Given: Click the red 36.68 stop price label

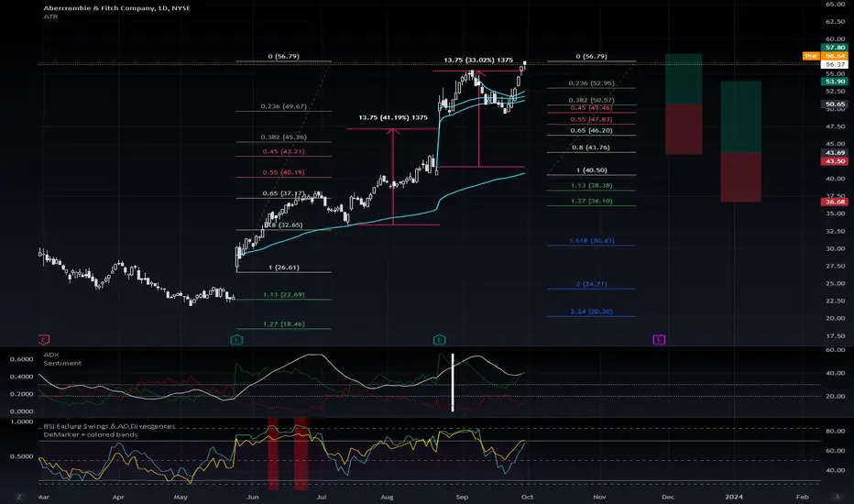Looking at the screenshot, I should 835,202.
